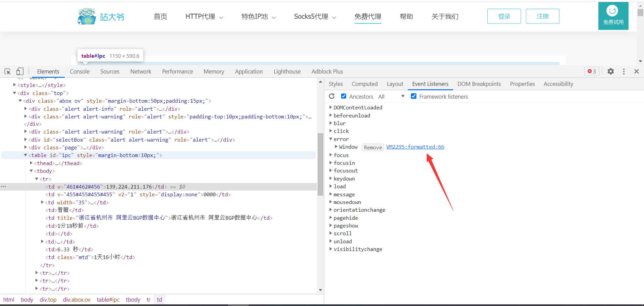The width and height of the screenshot is (644, 306).
Task: Select tbody in the DOM breadcrumb
Action: 133,300
